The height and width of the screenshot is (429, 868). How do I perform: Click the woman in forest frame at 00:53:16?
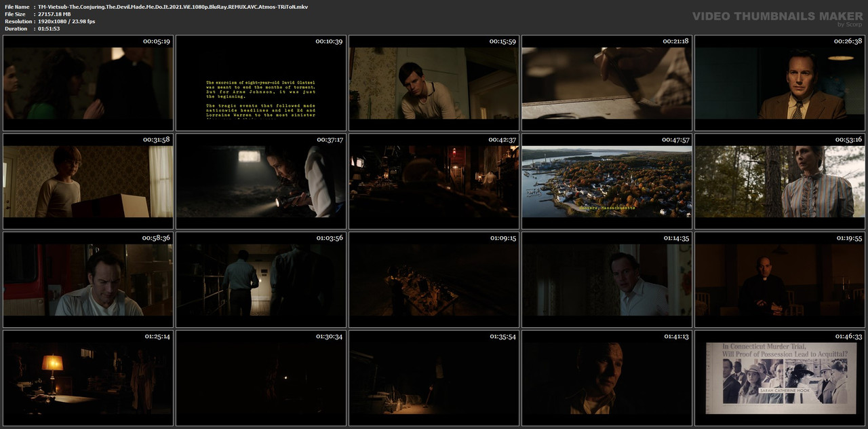780,181
